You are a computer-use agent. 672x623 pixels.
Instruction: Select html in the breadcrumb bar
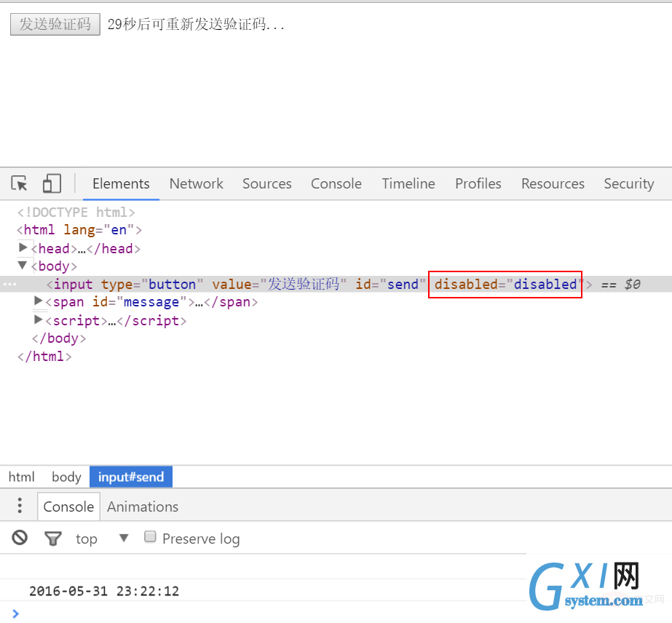[21, 477]
